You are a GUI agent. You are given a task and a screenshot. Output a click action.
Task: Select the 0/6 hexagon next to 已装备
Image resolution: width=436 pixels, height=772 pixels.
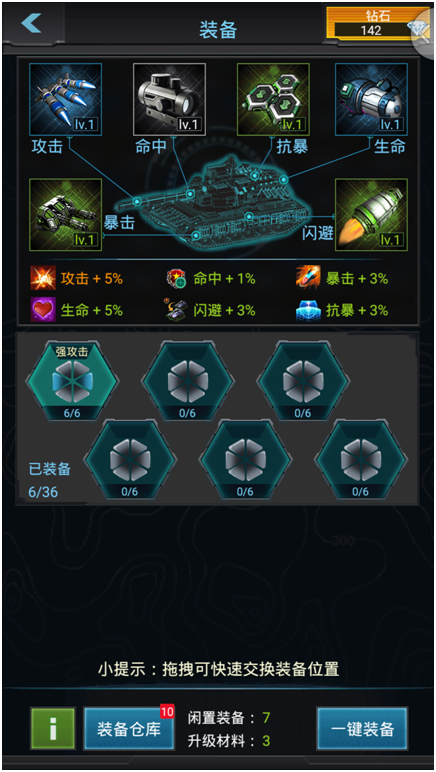click(130, 459)
